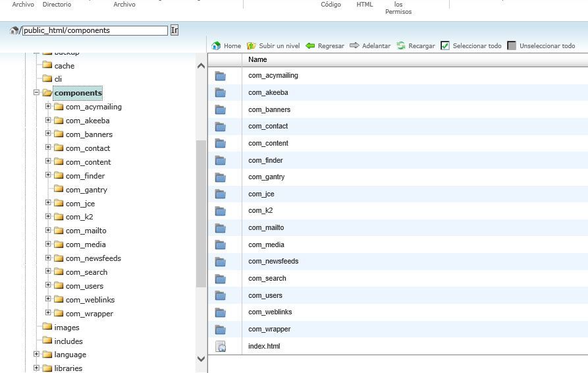Click the home icon beside path field

(14, 30)
